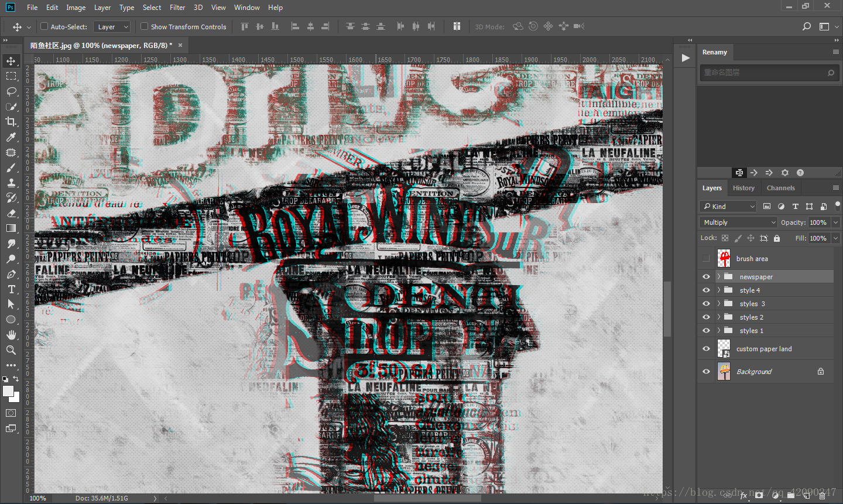The image size is (843, 504).
Task: Select the Rectangular Marquee tool
Action: 11,76
